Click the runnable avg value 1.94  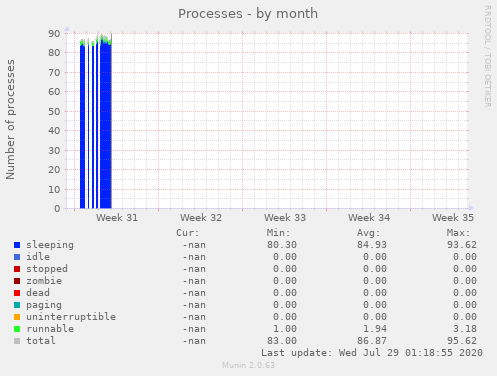375,329
